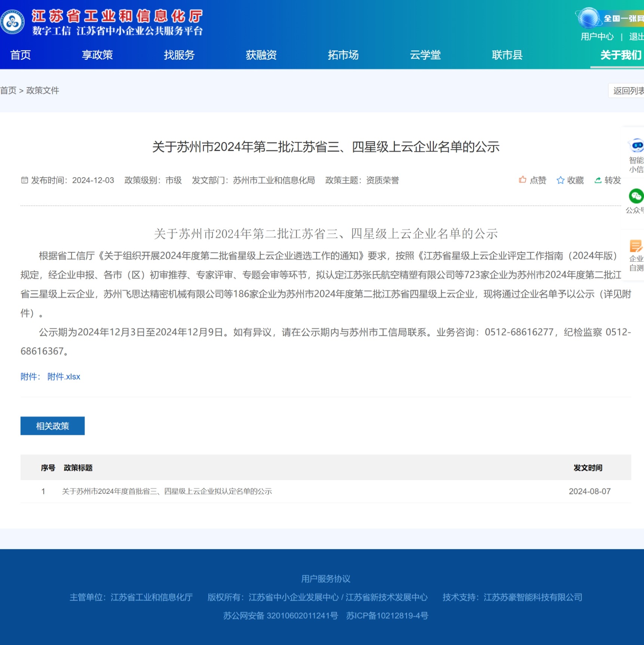Download the 附件.xlsx attachment
Image resolution: width=644 pixels, height=645 pixels.
pyautogui.click(x=64, y=377)
